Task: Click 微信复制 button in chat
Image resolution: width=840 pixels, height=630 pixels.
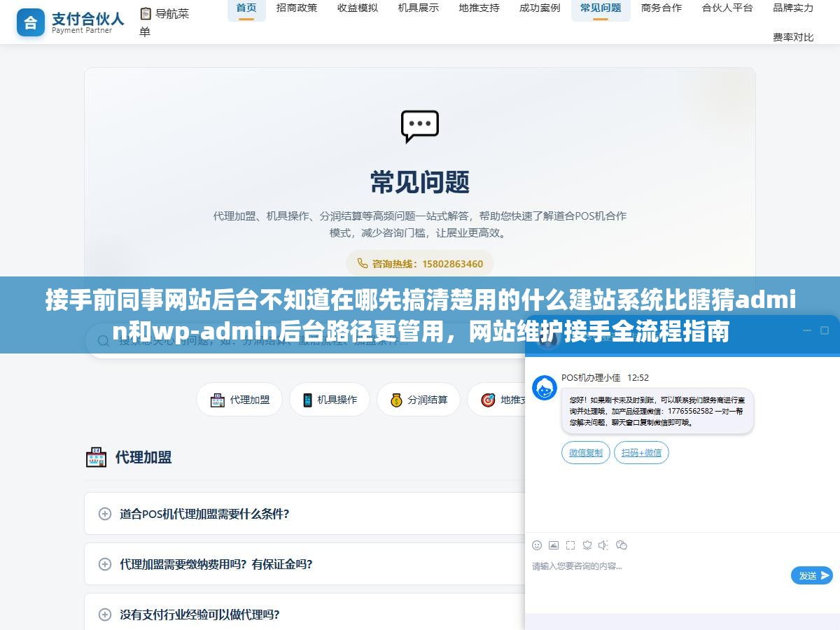Action: pyautogui.click(x=586, y=453)
